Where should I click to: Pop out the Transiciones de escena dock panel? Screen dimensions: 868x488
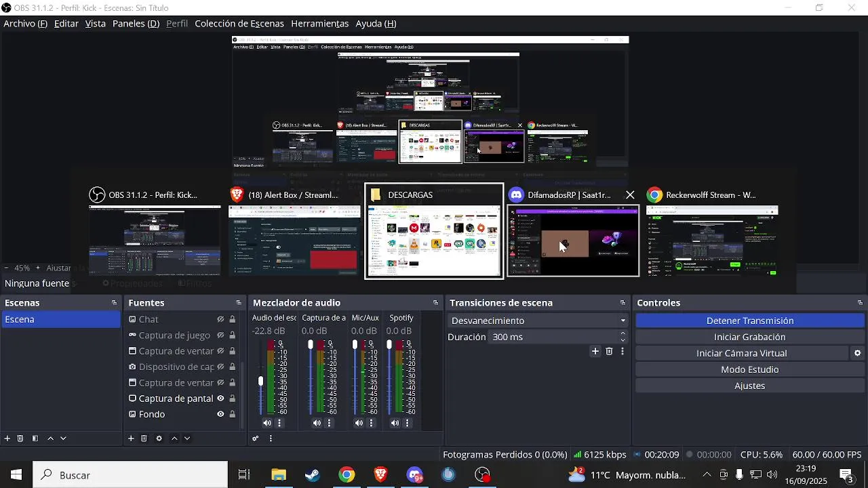(x=623, y=303)
